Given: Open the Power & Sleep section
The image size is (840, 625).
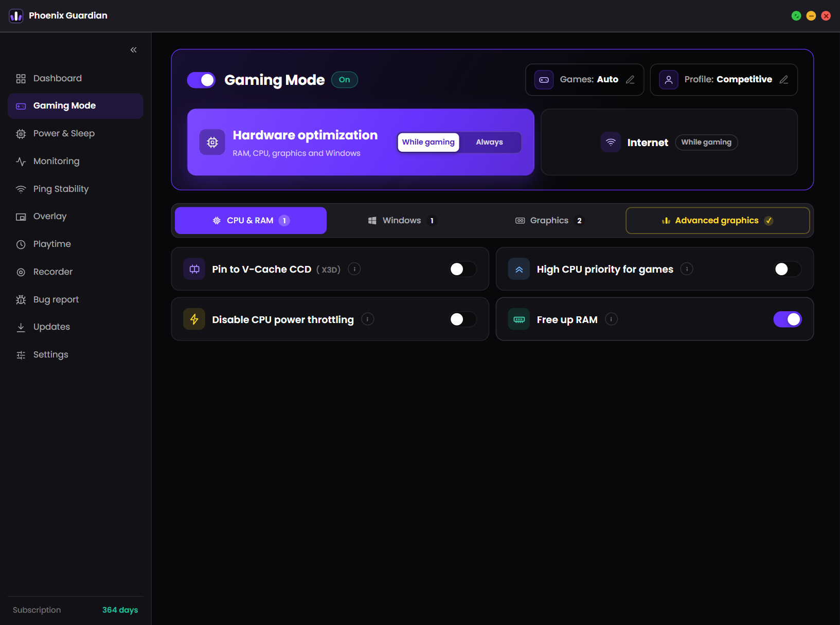Looking at the screenshot, I should [76, 134].
